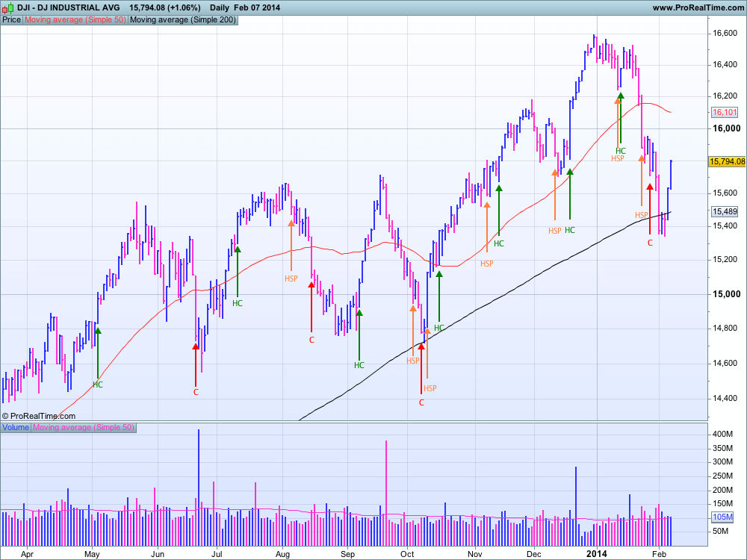747x560 pixels.
Task: Select the pink Simple 50 label beside Volume
Action: (84, 428)
